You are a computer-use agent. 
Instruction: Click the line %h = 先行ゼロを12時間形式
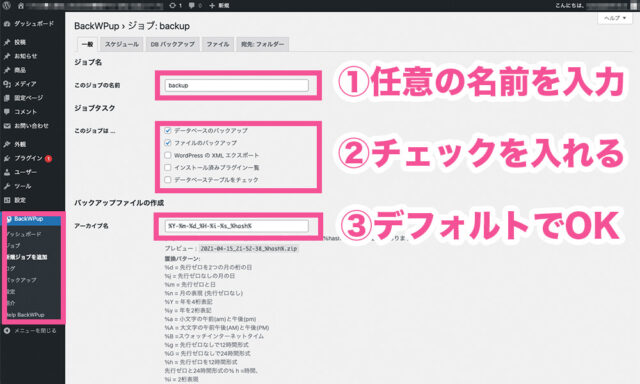tap(201, 362)
